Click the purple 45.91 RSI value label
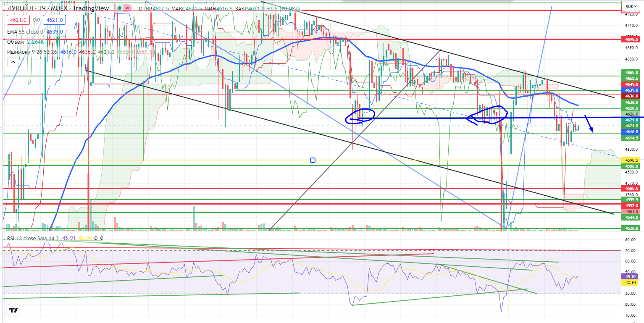The image size is (644, 323). click(x=631, y=276)
